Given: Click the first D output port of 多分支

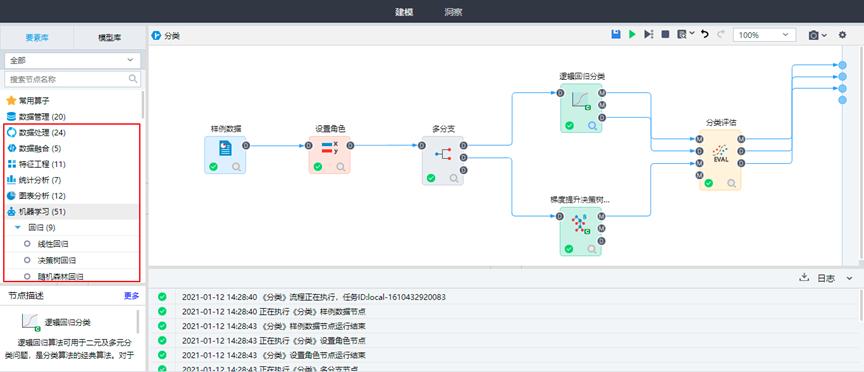Looking at the screenshot, I should coord(464,145).
